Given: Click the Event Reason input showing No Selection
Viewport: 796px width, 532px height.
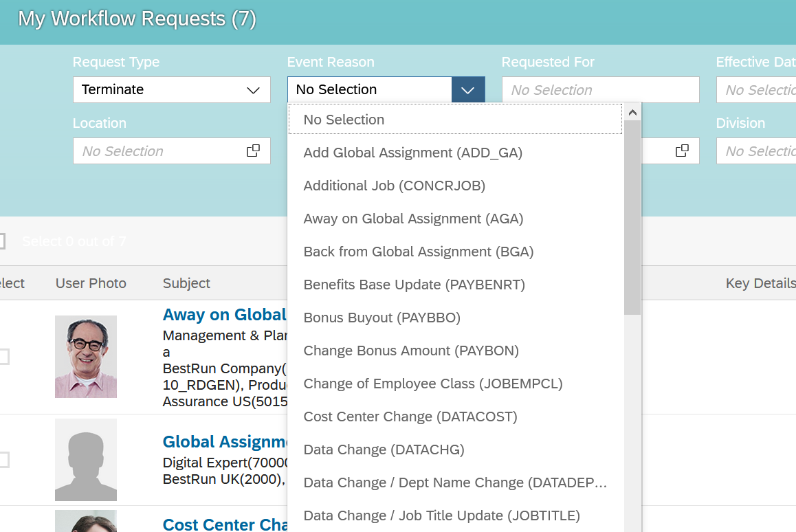Looking at the screenshot, I should click(370, 90).
